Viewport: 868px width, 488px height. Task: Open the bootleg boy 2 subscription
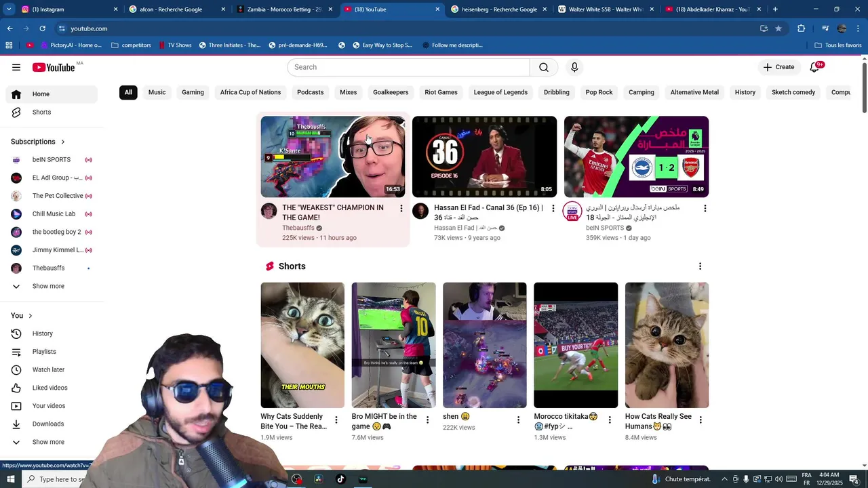(52, 232)
